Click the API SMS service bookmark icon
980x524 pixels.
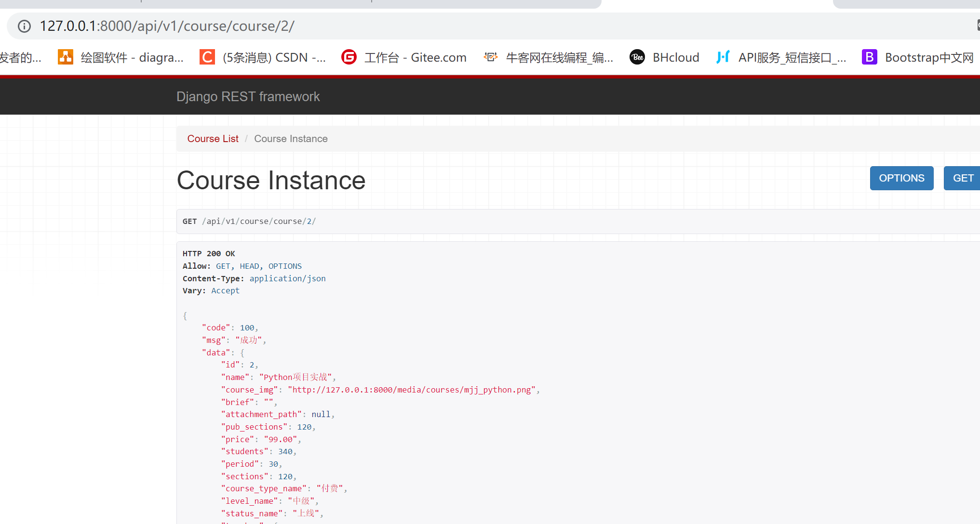[723, 57]
